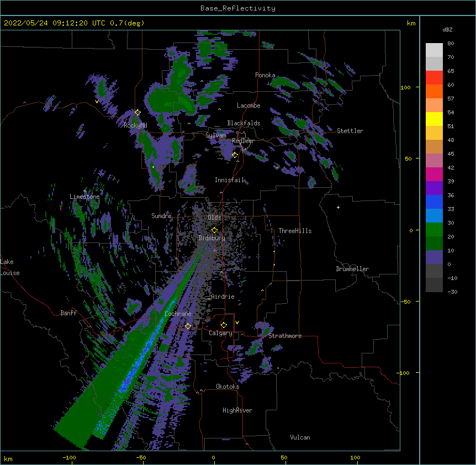This screenshot has height=465, width=476.
Task: Click the dBZ legend heading
Action: [x=447, y=29]
